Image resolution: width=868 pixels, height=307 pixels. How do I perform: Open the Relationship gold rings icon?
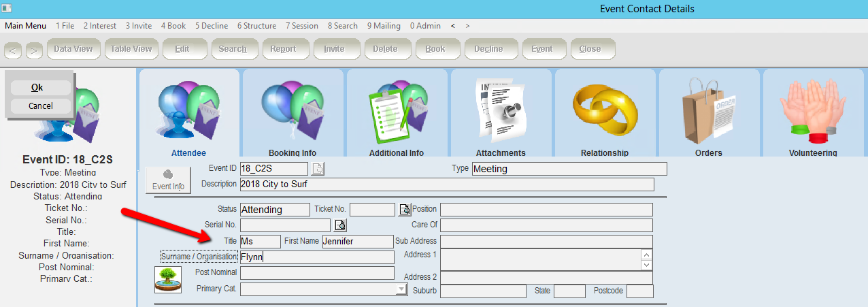tap(605, 109)
